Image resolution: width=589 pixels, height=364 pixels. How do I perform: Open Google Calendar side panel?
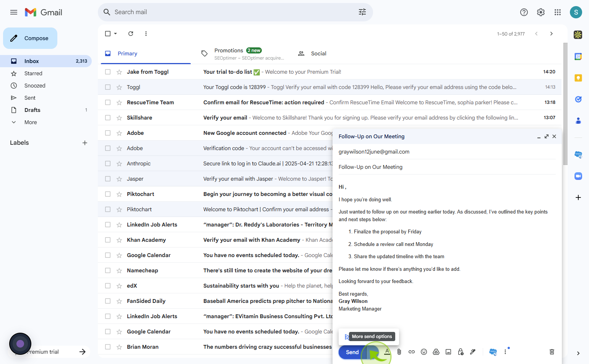[x=578, y=57]
